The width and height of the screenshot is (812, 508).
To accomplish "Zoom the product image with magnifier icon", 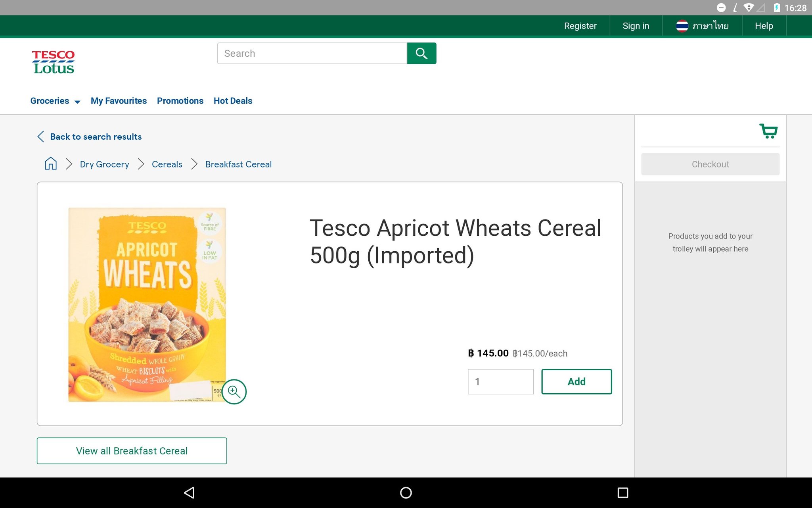I will coord(234,392).
